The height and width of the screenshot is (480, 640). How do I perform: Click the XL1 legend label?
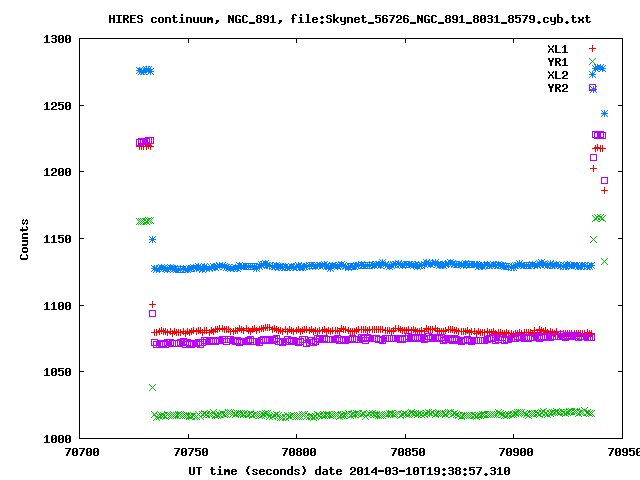pyautogui.click(x=558, y=49)
